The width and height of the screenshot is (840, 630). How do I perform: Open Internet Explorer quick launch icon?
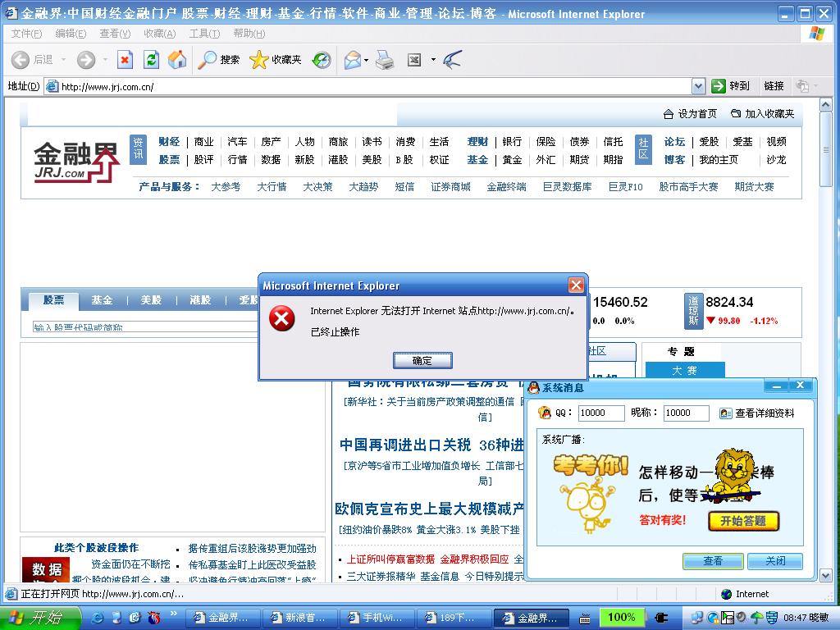(x=98, y=617)
